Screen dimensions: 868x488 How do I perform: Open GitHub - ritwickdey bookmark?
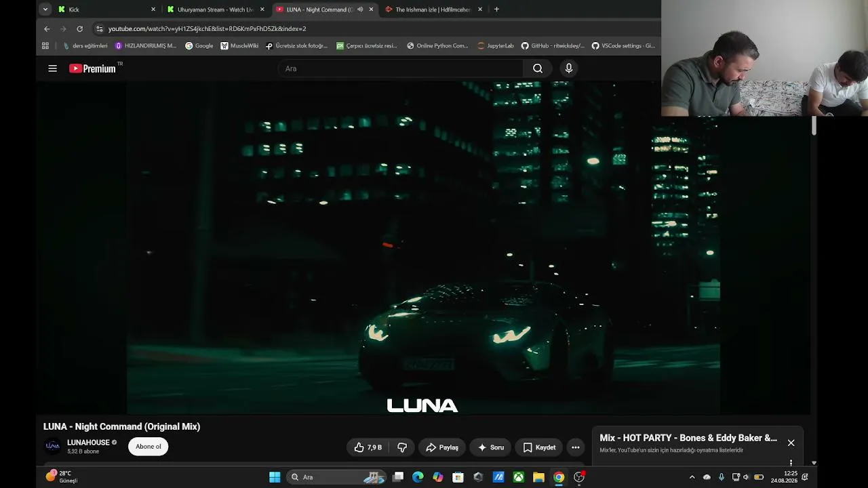coord(553,46)
